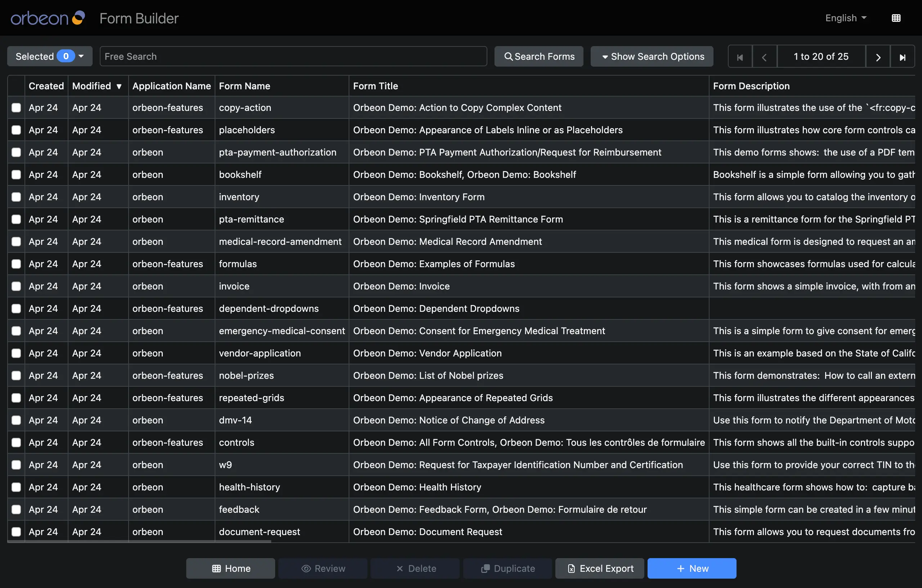Check the nobel-prizes row checkbox
This screenshot has width=922, height=588.
(16, 376)
